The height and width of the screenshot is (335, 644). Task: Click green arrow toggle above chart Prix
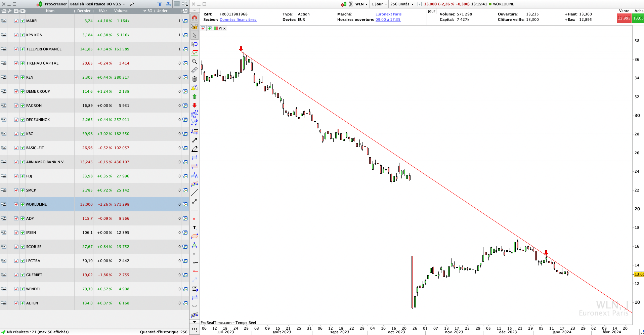(210, 28)
